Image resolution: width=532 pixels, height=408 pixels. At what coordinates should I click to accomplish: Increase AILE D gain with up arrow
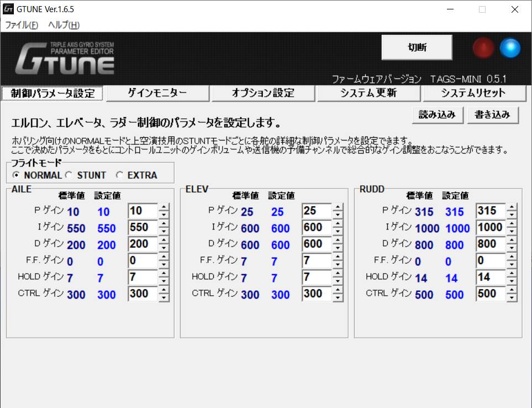click(164, 240)
